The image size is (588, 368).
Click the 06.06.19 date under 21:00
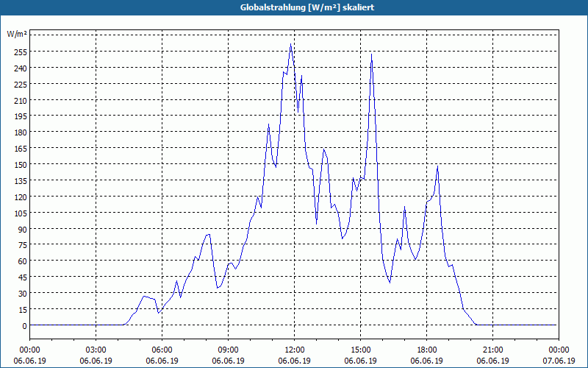tap(492, 361)
